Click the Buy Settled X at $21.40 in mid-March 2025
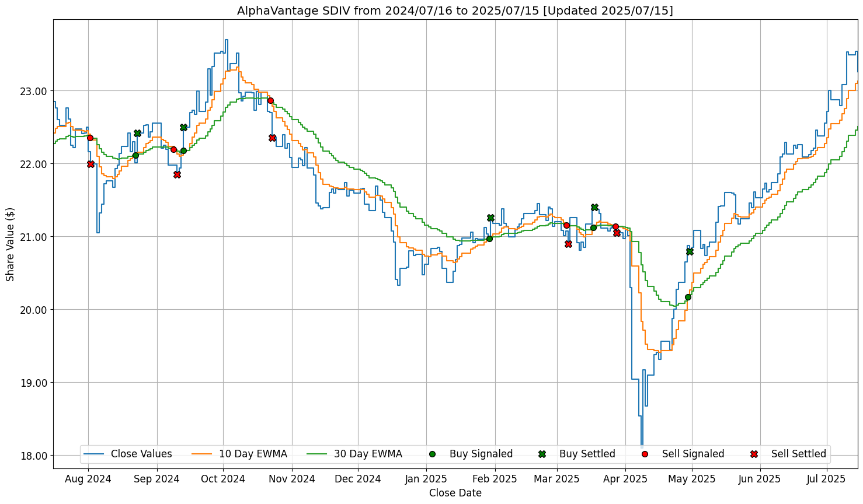Screen dimensions: 863x504 click(x=594, y=207)
